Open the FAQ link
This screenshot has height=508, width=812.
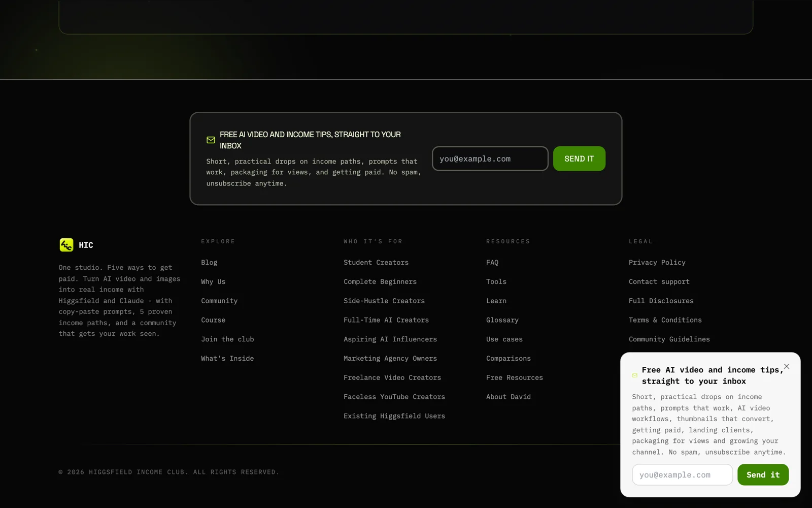coord(492,263)
